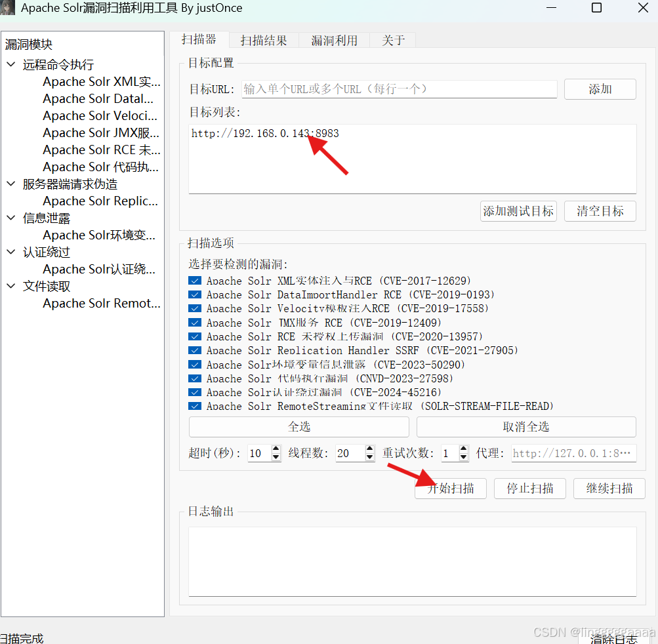Decrease 超时(秒) value with down arrow

[x=276, y=457]
